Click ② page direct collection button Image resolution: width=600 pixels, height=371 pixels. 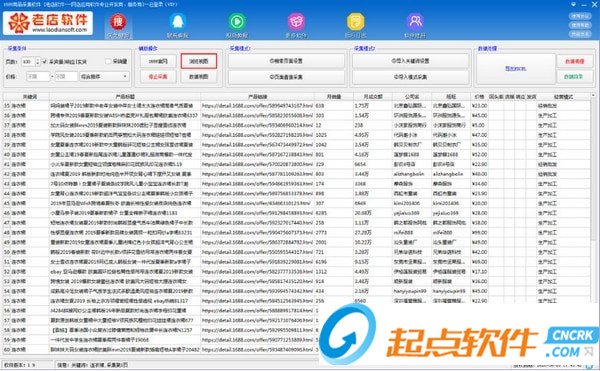(x=286, y=77)
